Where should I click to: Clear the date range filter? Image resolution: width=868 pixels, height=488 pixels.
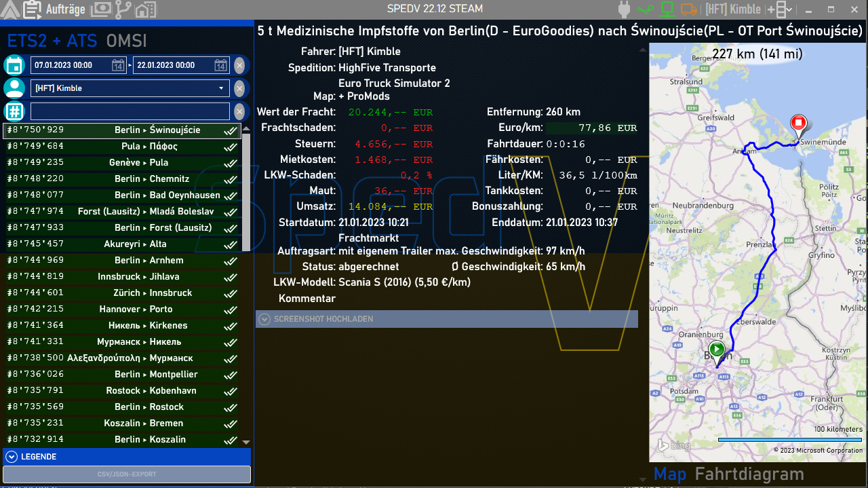click(x=239, y=65)
